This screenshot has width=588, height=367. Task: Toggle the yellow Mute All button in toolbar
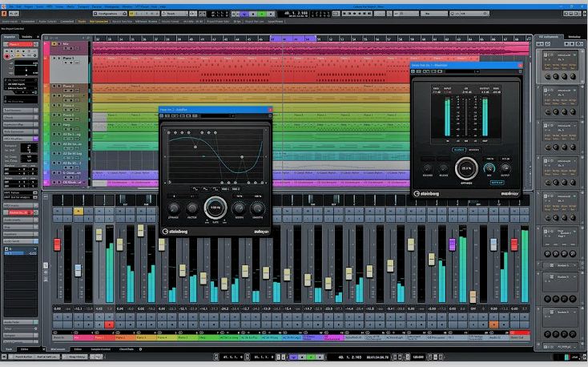131,14
